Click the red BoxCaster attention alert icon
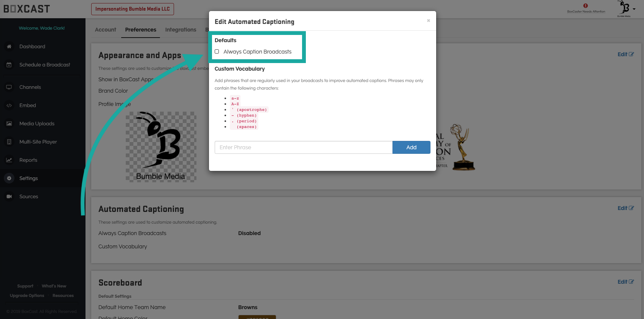Screen dimensions: 644x319 585,6
